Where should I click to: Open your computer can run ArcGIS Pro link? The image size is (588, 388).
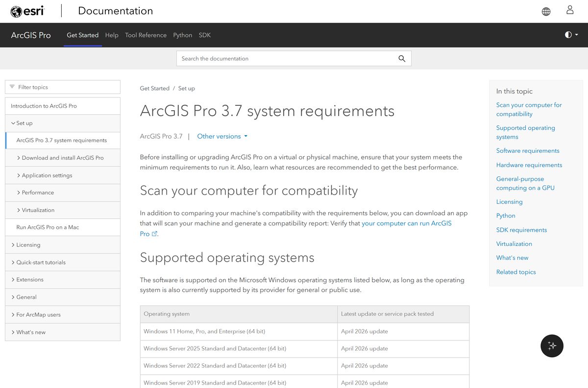(407, 223)
